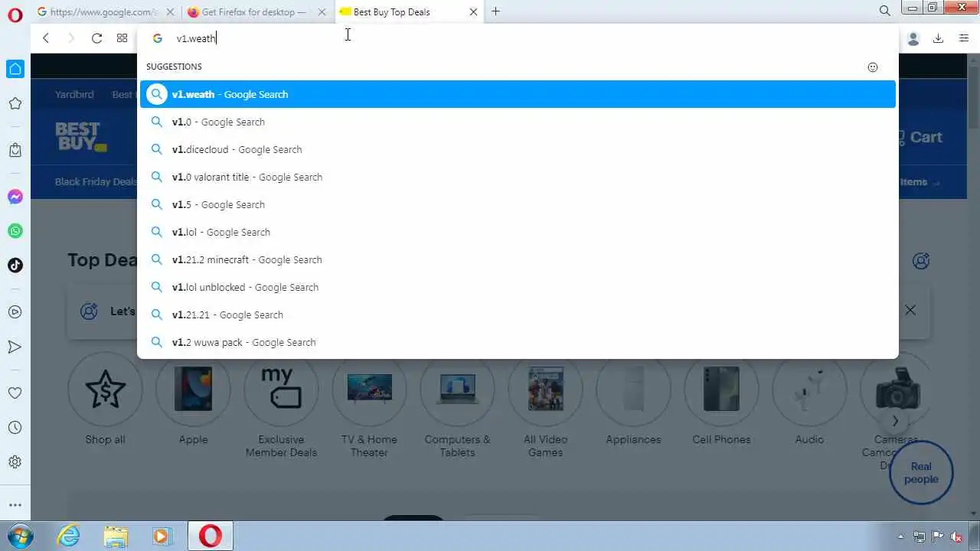Open TikTok in the sidebar

click(15, 266)
